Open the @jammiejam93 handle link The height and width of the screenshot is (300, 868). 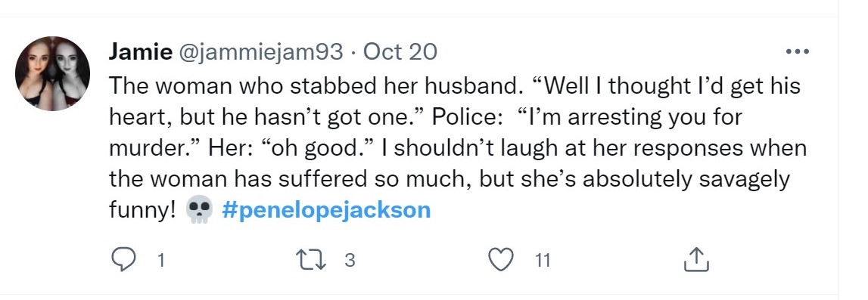click(260, 52)
